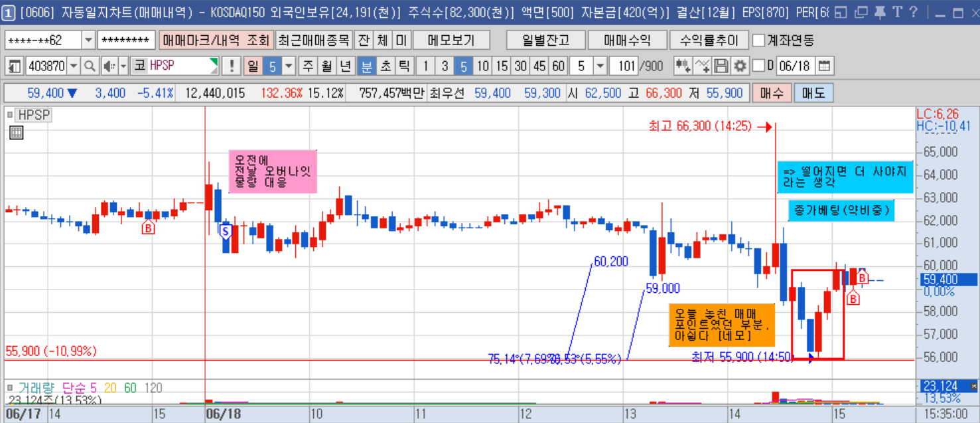Select the 60 minute interval button
Screen dimensions: 980x423
[559, 66]
